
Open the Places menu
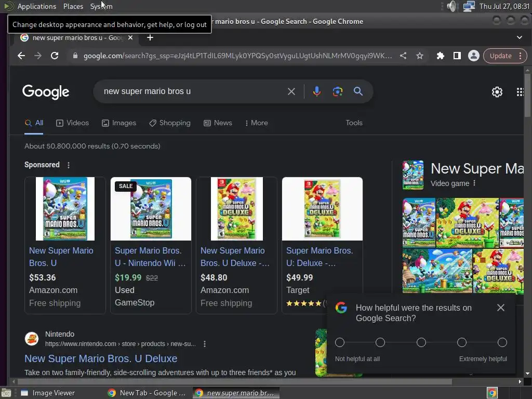[73, 6]
